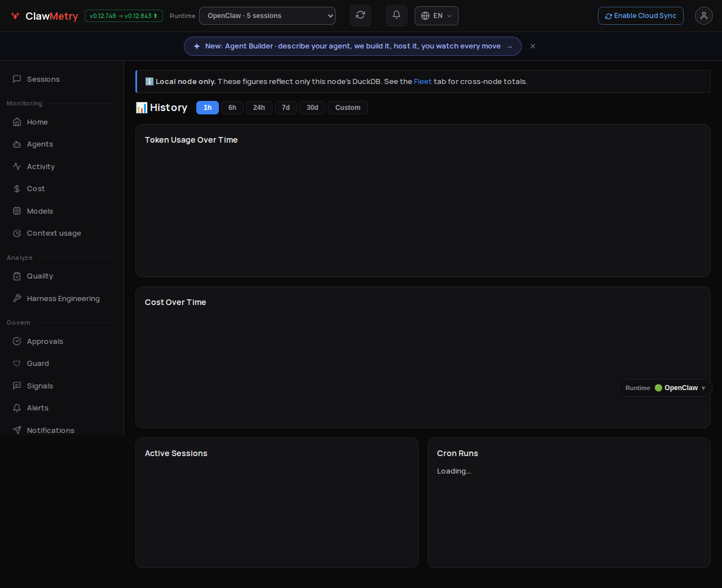The image size is (722, 588).
Task: Open the EN language selector
Action: [437, 16]
